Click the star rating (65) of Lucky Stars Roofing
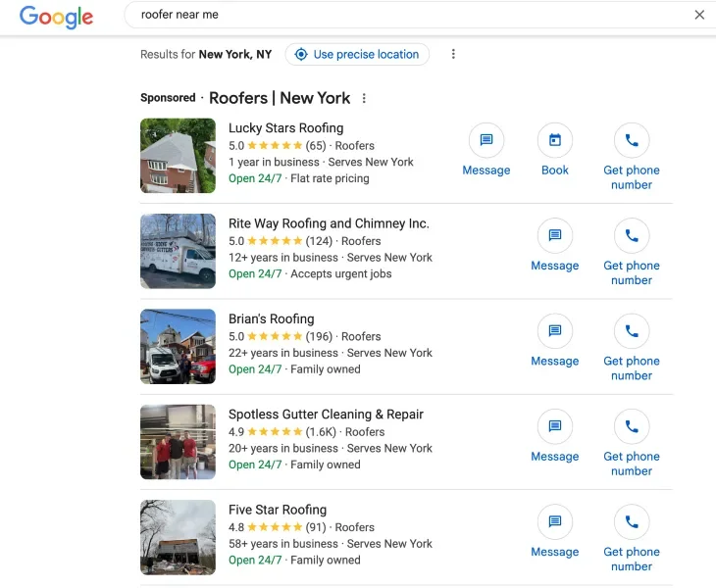This screenshot has height=588, width=716. click(278, 145)
